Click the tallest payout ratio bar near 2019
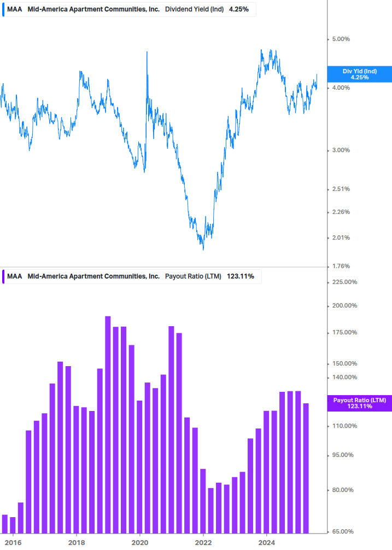The image size is (392, 550). point(108,425)
